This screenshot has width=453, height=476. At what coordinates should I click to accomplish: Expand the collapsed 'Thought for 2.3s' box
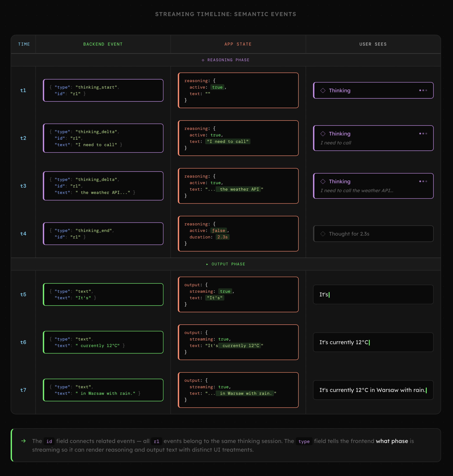[373, 234]
